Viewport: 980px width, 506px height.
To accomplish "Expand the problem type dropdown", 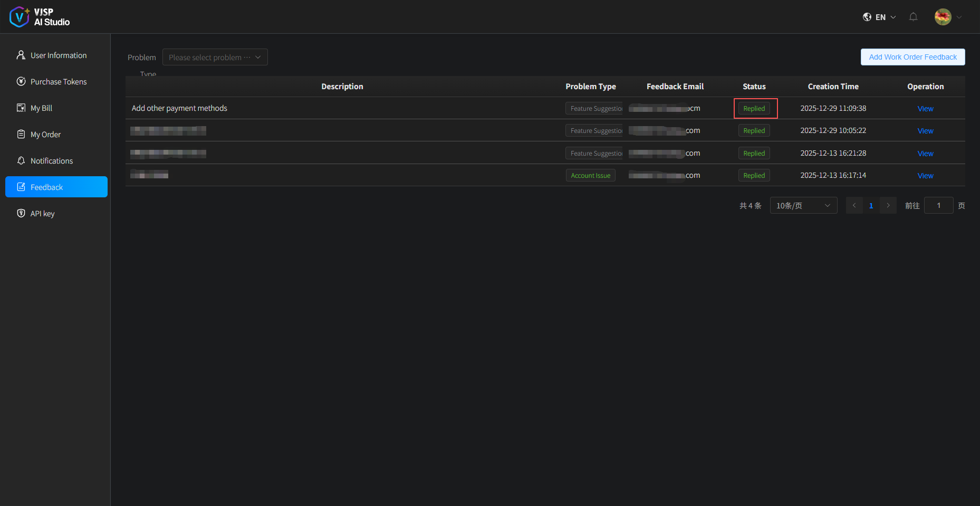I will click(215, 57).
